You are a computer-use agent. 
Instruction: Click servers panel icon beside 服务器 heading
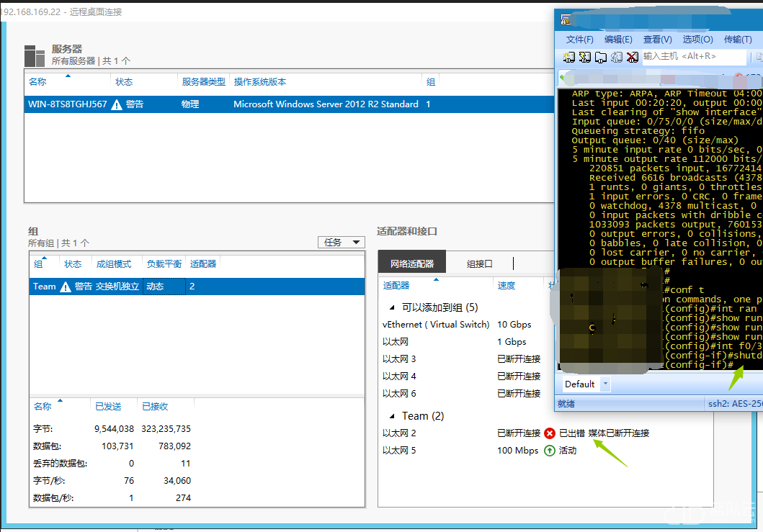click(x=35, y=55)
